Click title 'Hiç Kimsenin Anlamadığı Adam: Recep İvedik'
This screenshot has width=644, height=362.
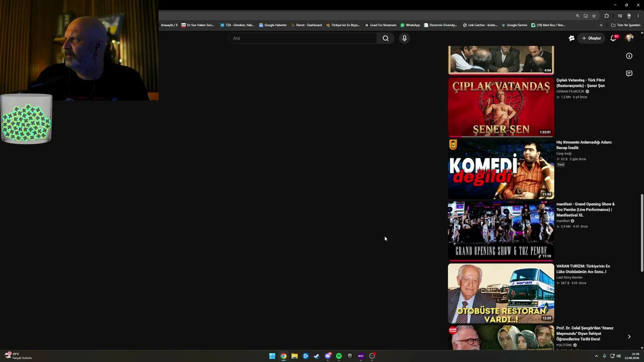pyautogui.click(x=584, y=145)
